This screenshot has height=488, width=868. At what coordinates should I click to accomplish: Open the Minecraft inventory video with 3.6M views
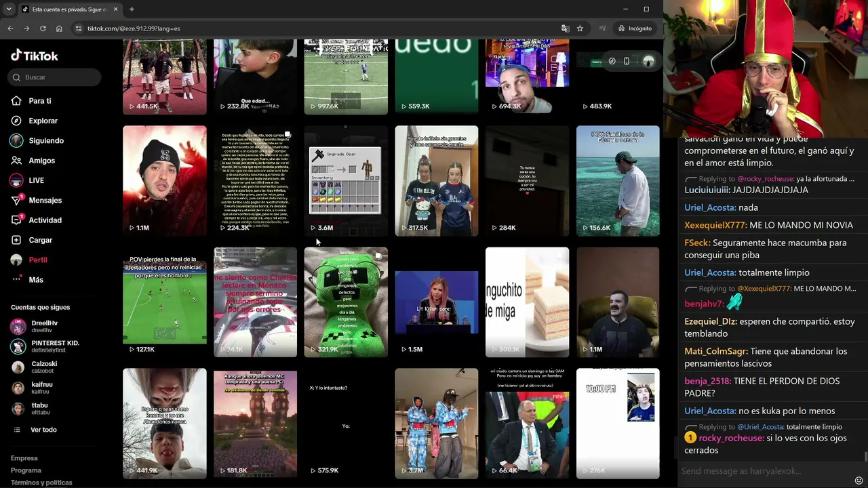coord(346,181)
